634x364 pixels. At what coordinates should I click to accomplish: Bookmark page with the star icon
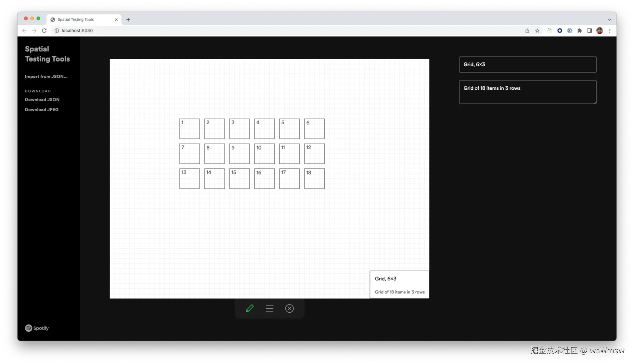pos(537,31)
